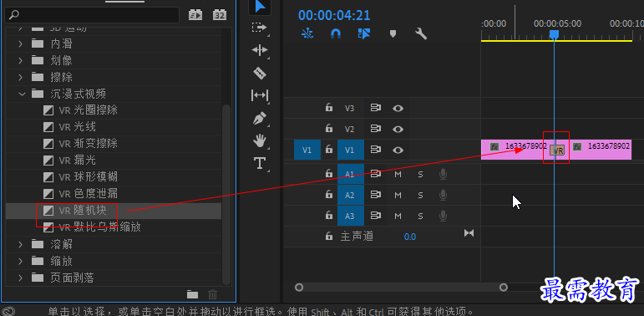Viewport: 644px width, 316px height.
Task: Toggle A2 track lock
Action: (328, 195)
